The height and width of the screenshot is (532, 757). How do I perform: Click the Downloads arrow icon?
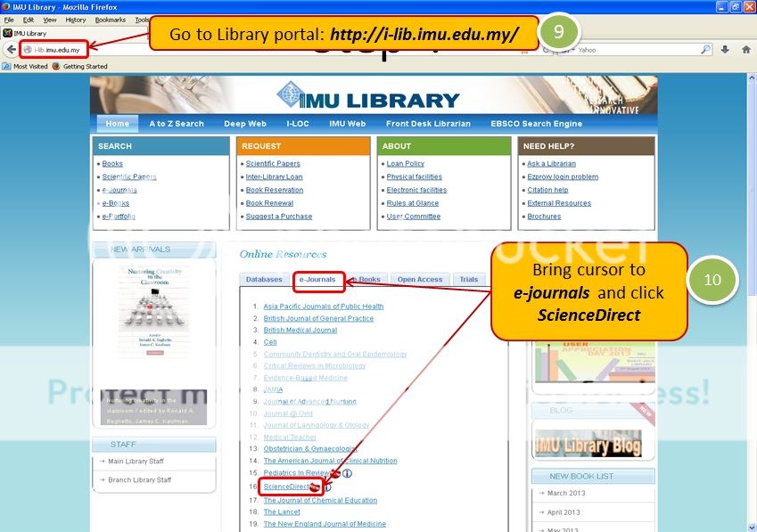(x=724, y=51)
